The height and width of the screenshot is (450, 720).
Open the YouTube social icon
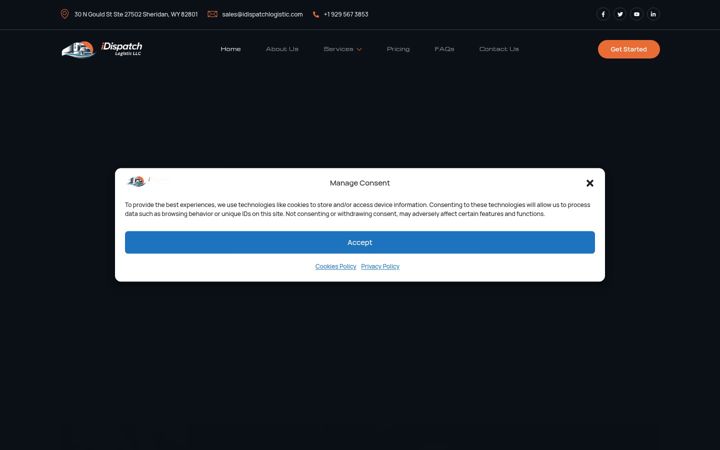636,14
